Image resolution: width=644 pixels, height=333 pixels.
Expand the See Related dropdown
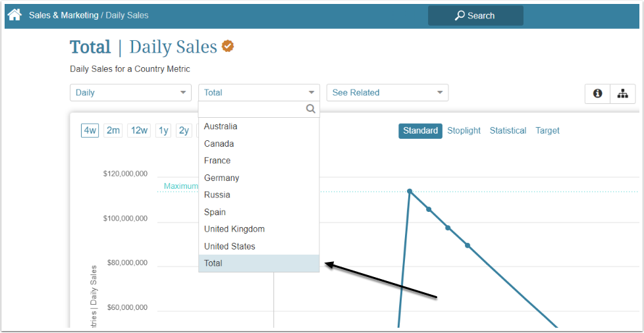pyautogui.click(x=387, y=93)
